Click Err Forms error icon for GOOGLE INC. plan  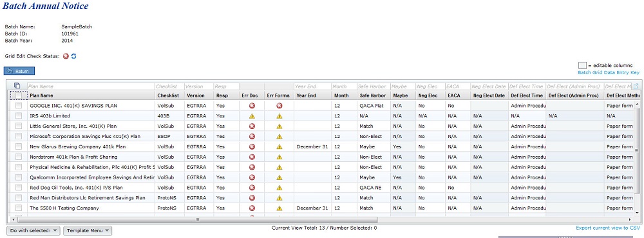point(279,106)
